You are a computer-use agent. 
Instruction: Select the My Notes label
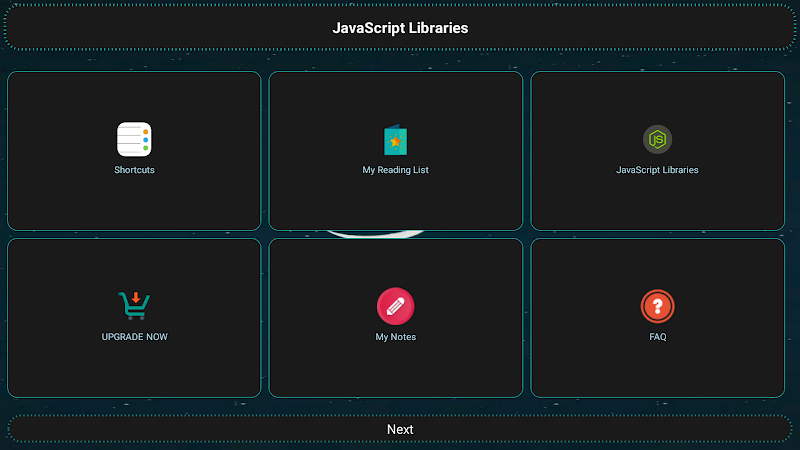395,337
